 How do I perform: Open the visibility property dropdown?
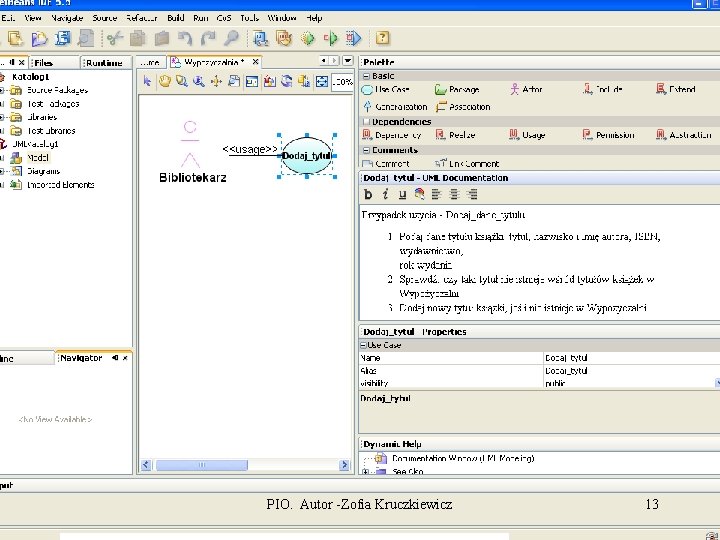point(717,382)
